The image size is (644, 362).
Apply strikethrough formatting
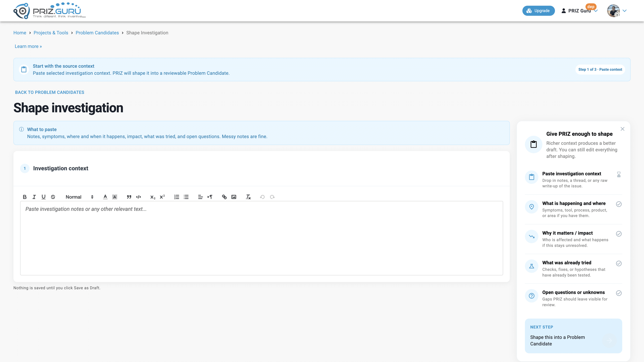tap(53, 197)
